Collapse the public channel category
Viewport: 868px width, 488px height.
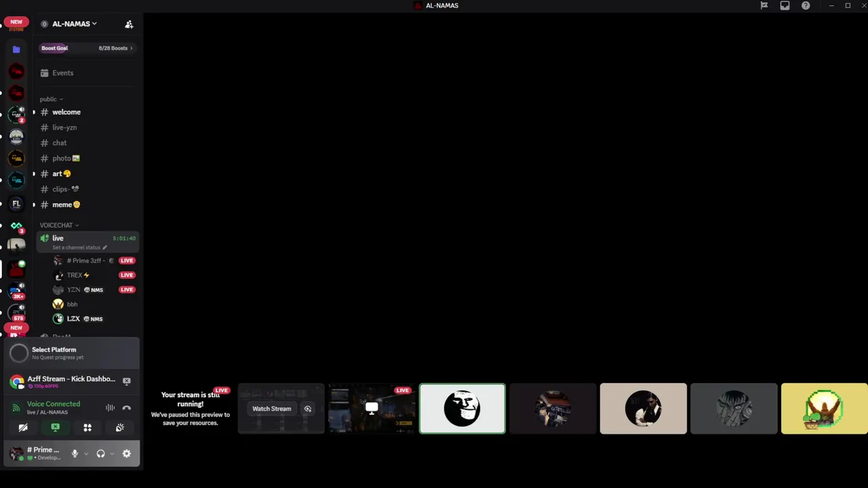click(x=51, y=99)
